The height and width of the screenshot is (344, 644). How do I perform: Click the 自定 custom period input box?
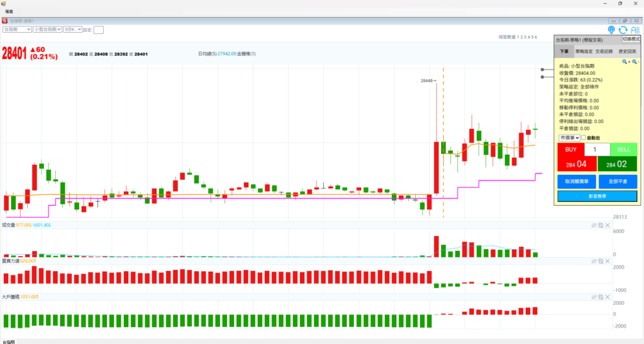tap(99, 30)
